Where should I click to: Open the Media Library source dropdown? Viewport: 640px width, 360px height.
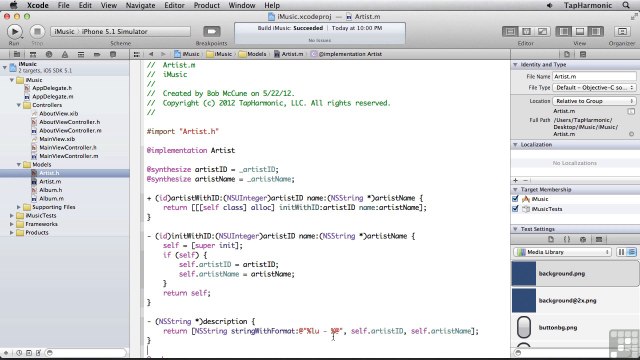click(562, 252)
